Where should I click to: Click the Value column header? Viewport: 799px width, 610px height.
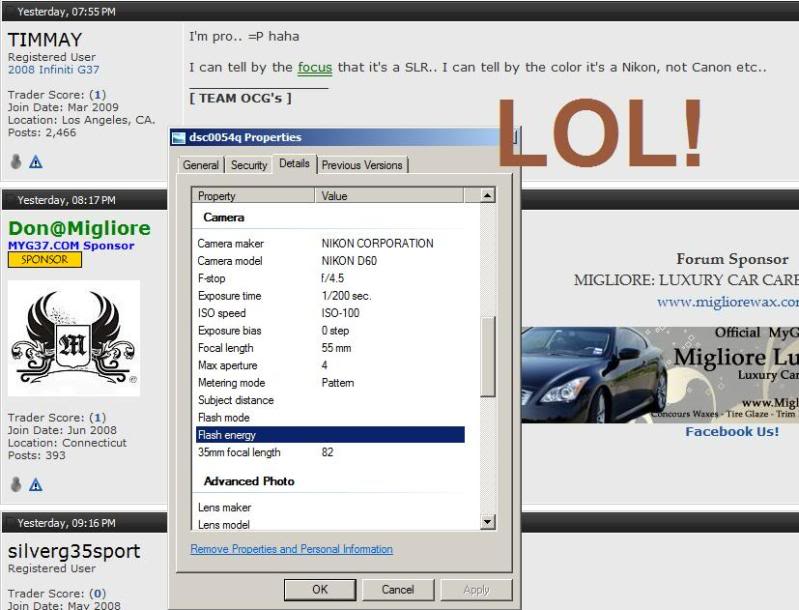click(x=389, y=196)
